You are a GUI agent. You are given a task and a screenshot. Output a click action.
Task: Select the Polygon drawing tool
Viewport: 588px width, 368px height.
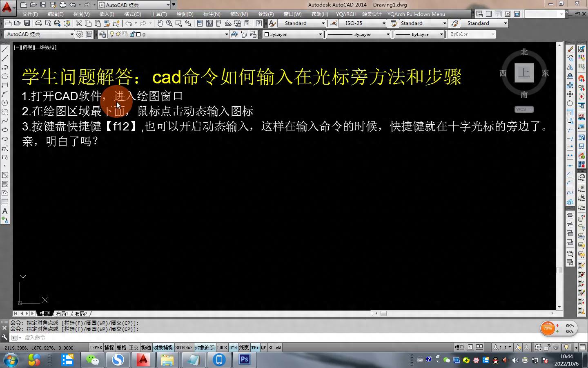5,76
